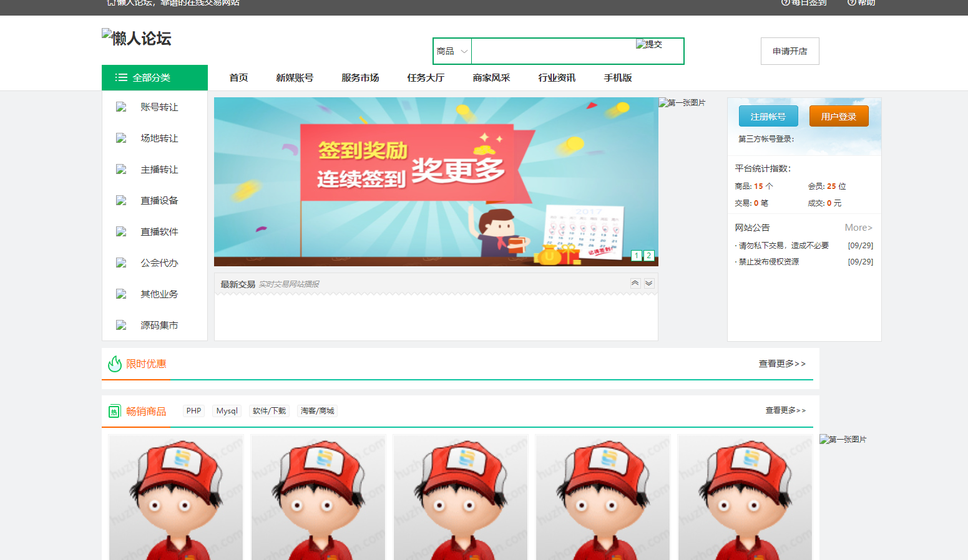Image resolution: width=968 pixels, height=560 pixels.
Task: Switch banner to slide 2
Action: [649, 256]
